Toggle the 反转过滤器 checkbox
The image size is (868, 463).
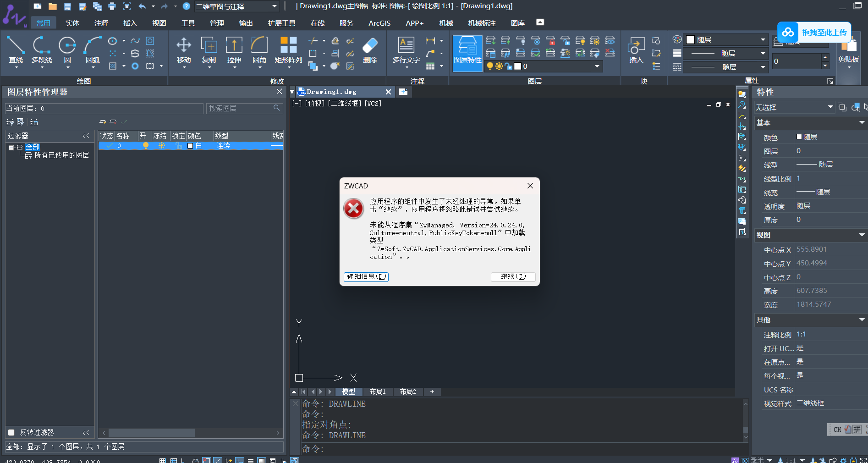11,432
